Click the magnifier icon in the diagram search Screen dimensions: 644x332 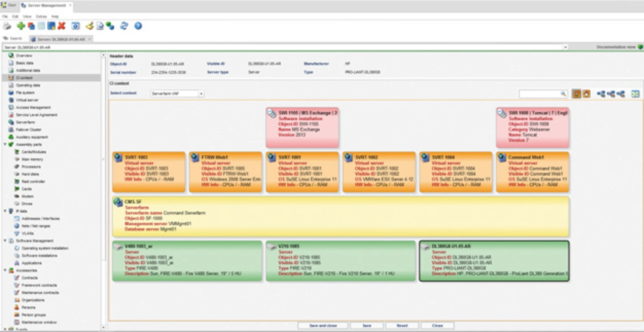pos(563,94)
